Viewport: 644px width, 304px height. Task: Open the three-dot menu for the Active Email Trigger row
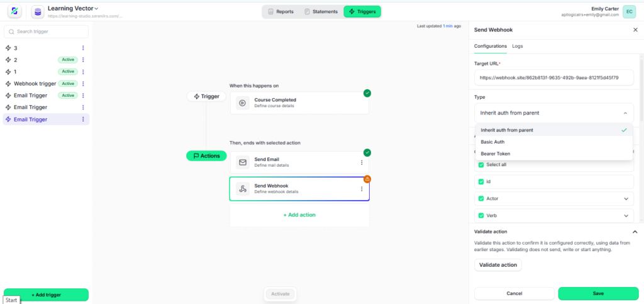coord(83,96)
